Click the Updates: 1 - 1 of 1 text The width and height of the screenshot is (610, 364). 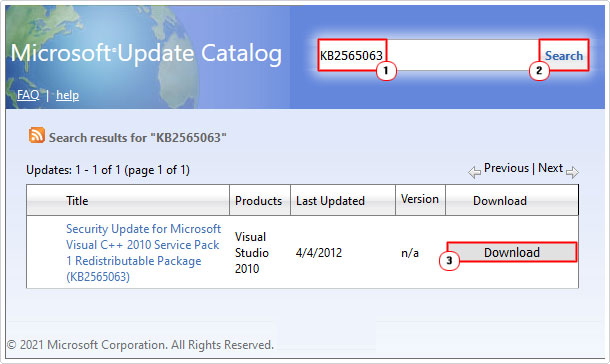point(108,170)
